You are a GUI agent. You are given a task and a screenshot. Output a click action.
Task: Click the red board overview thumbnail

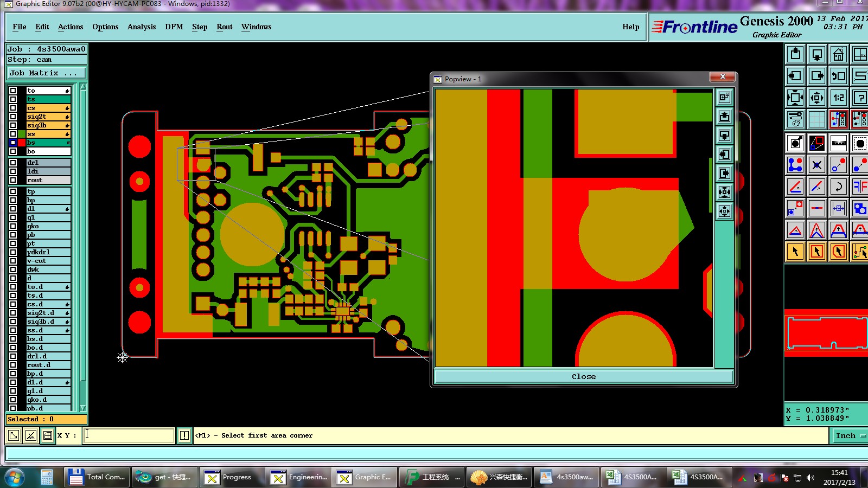(x=826, y=333)
